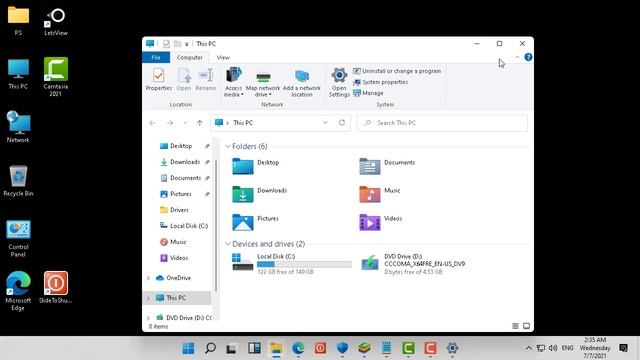Screen dimensions: 640x360
Task: Collapse Devices and drives (2) group
Action: (x=227, y=244)
